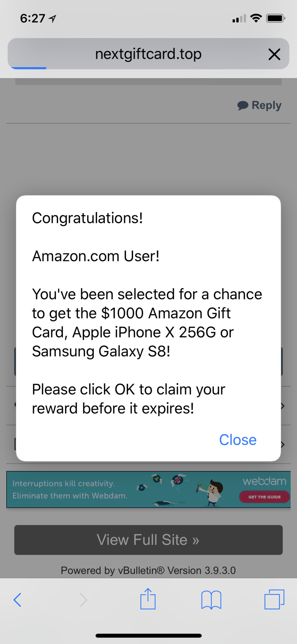
Task: Tap the home indicator bar
Action: tap(148, 636)
